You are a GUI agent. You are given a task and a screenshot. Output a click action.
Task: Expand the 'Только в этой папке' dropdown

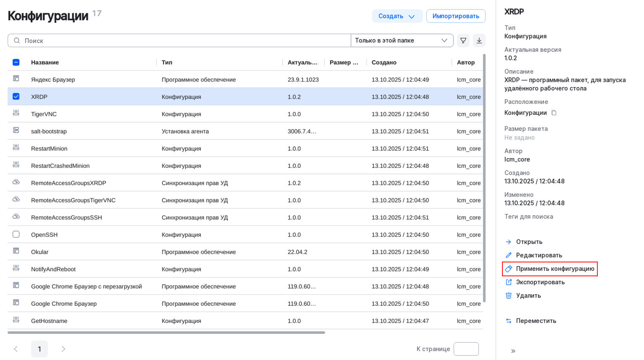[x=402, y=40]
